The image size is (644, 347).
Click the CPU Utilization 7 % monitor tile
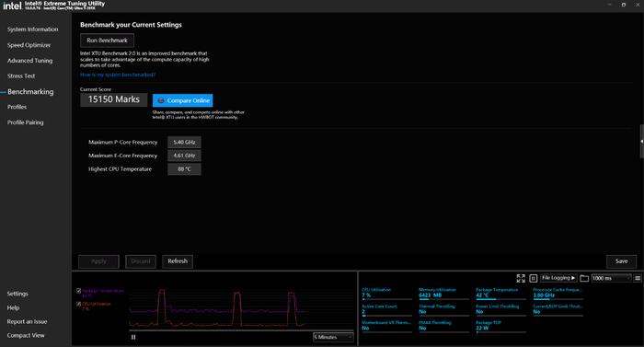(x=386, y=293)
